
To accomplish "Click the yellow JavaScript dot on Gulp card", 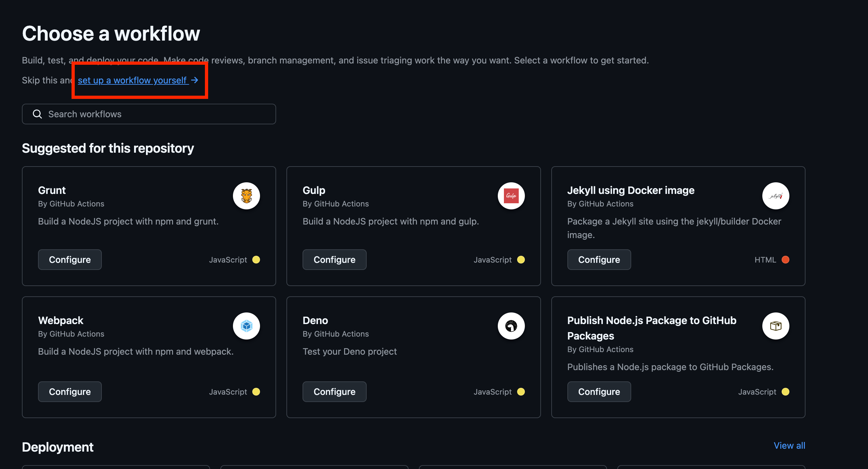I will point(521,260).
